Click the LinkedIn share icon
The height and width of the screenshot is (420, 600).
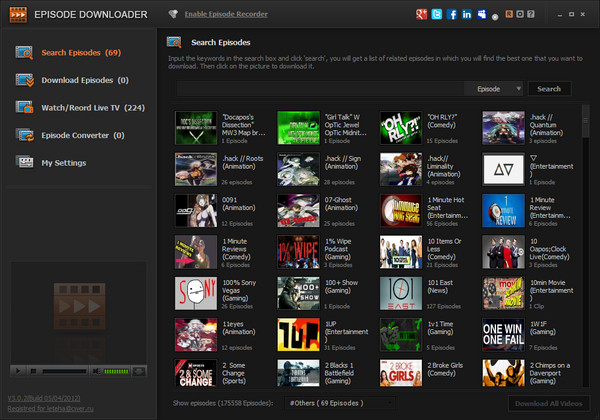click(x=467, y=14)
